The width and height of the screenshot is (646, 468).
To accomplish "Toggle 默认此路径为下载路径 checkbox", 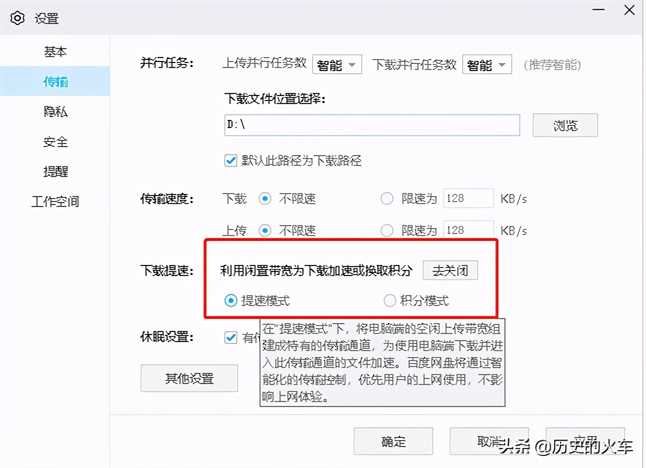I will [x=232, y=159].
